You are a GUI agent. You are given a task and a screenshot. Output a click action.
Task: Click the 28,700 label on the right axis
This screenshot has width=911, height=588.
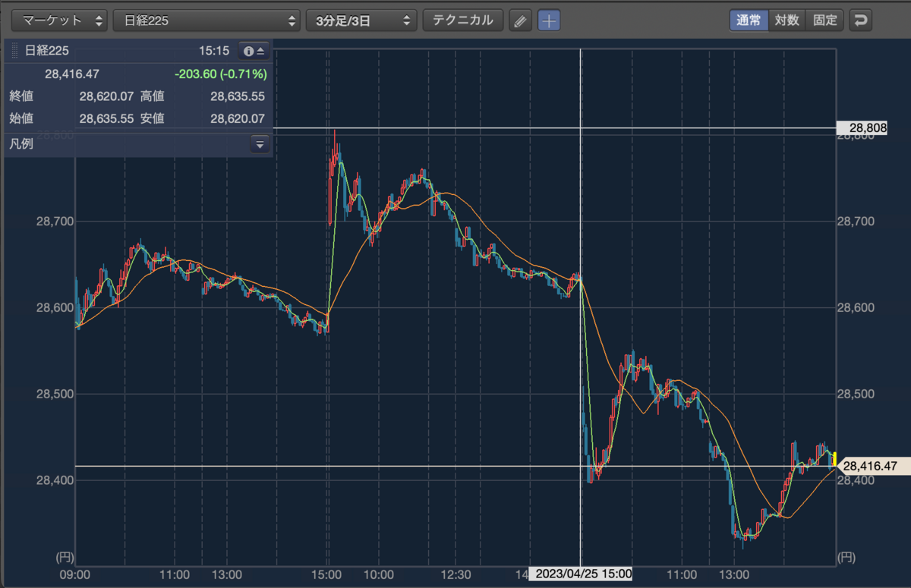point(855,222)
